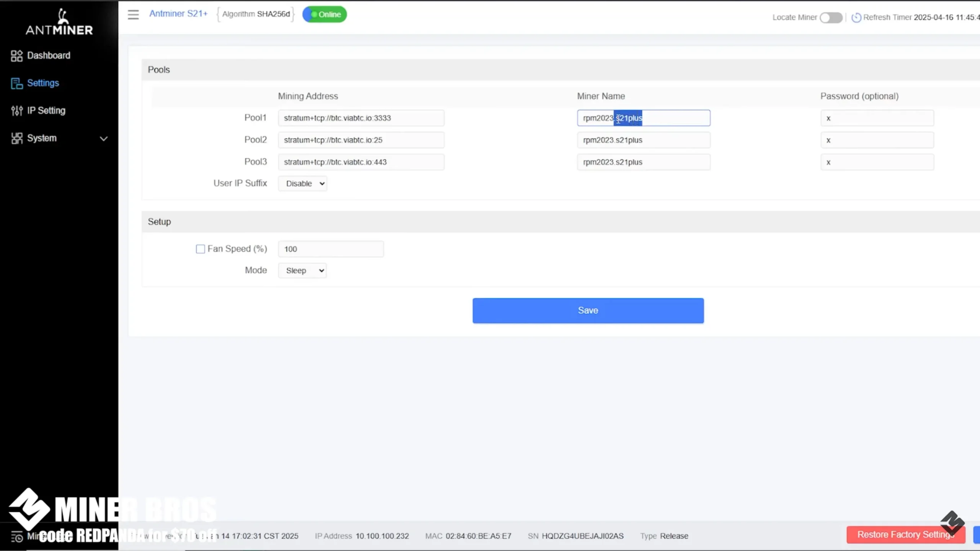980x551 pixels.
Task: Open the Mode Sleep dropdown
Action: coord(302,271)
